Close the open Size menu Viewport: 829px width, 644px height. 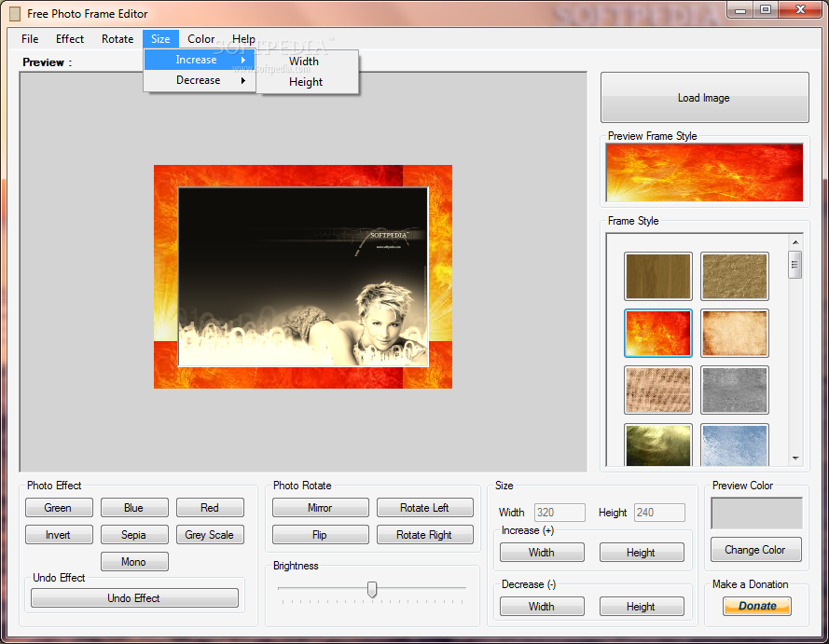point(160,39)
